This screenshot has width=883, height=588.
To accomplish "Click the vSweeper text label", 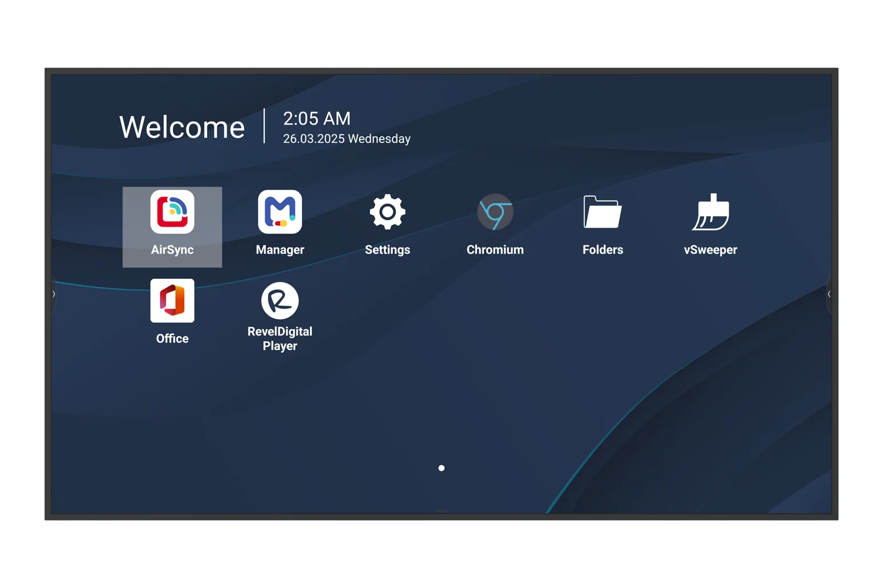I will pos(710,250).
